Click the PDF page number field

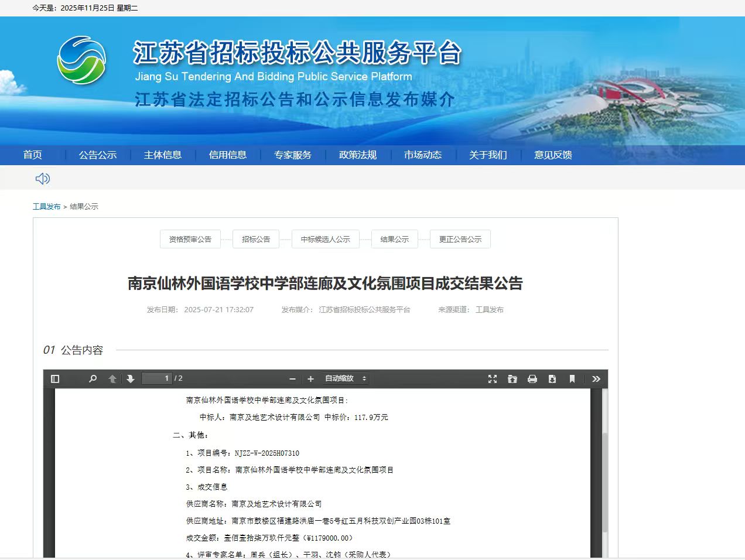(157, 379)
